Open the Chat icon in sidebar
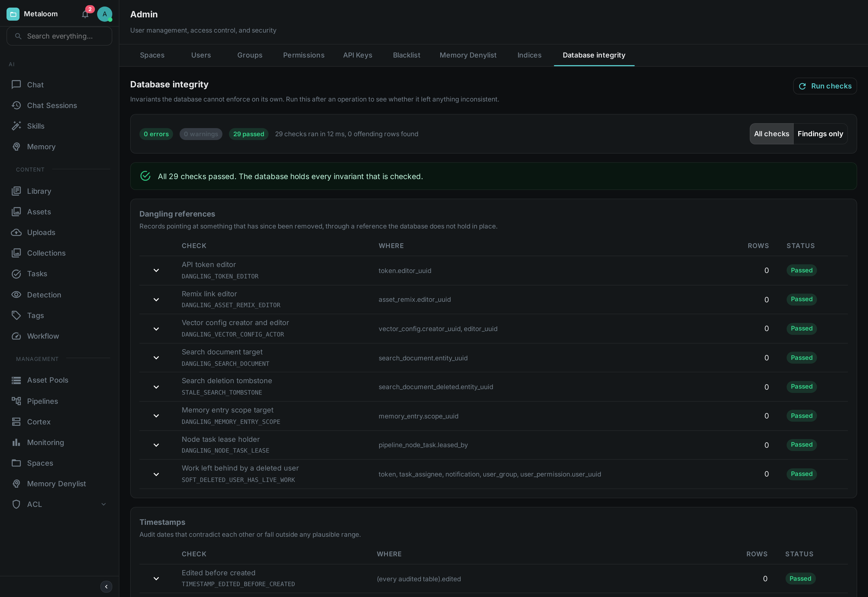This screenshot has height=597, width=868. point(16,85)
